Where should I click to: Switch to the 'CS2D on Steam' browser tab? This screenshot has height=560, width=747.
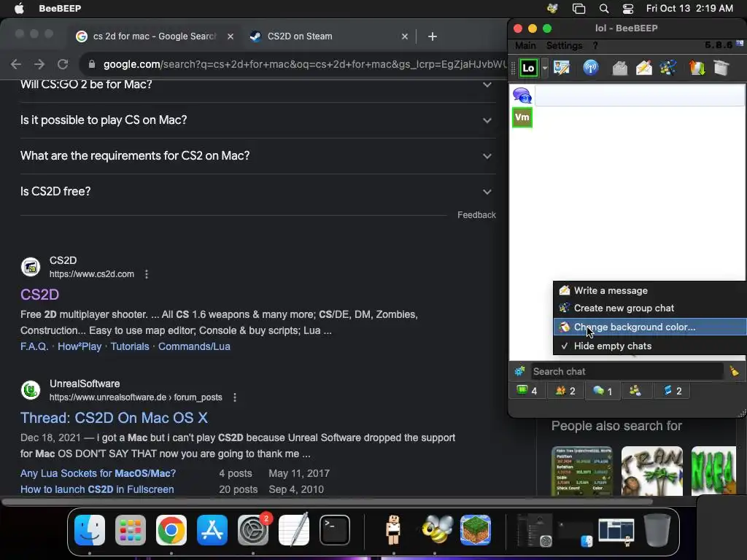pos(329,36)
